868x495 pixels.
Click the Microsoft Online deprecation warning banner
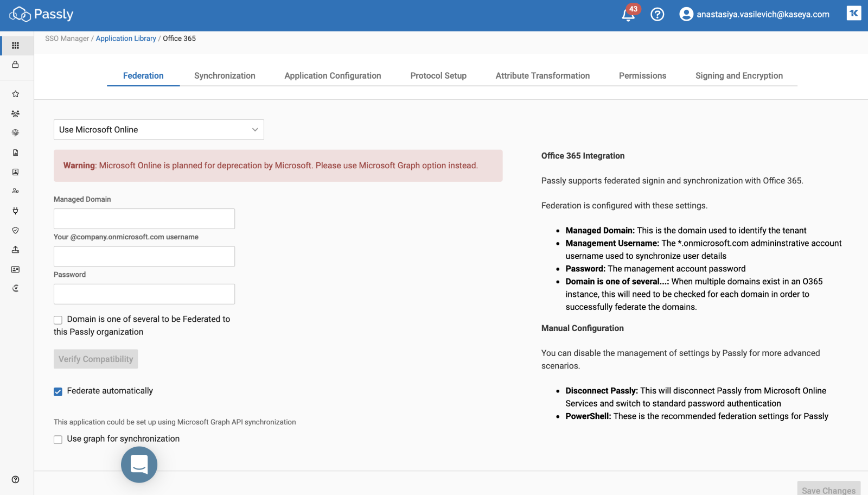click(x=278, y=166)
